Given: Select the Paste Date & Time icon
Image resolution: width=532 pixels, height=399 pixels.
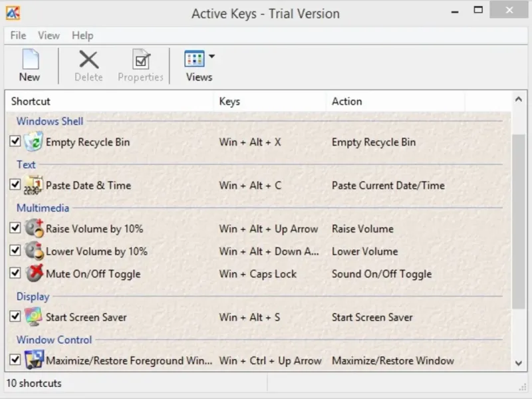Looking at the screenshot, I should tap(33, 186).
